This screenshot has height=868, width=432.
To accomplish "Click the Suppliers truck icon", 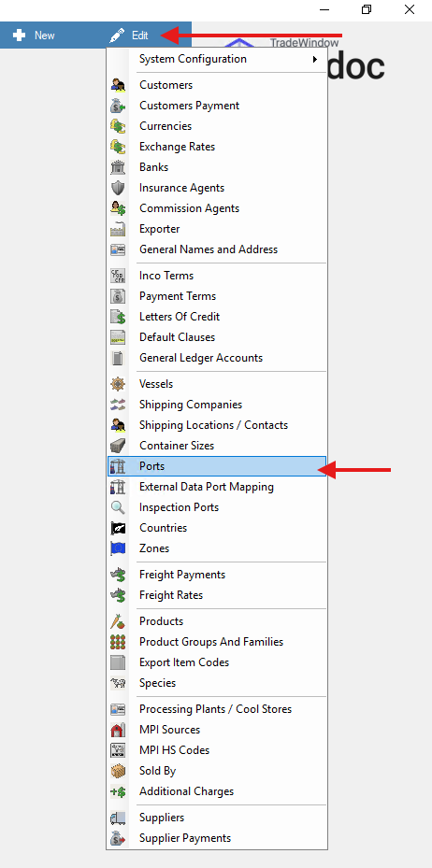I will 118,817.
